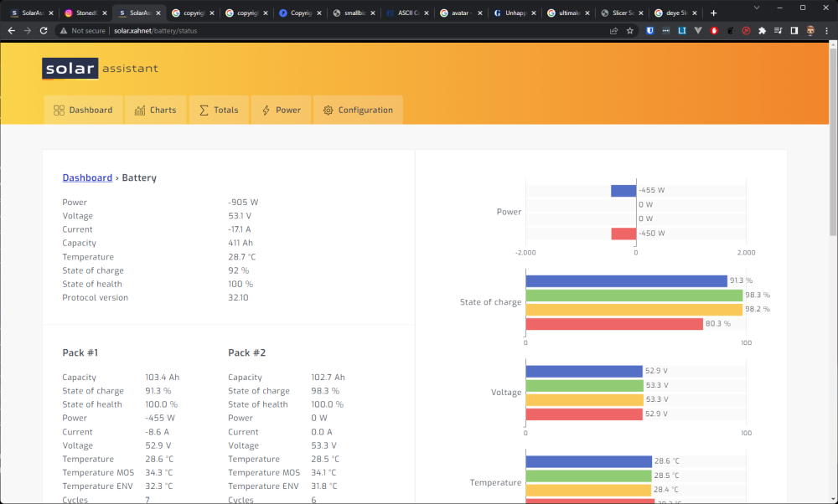Toggle the browser side panel icon

coord(794,31)
